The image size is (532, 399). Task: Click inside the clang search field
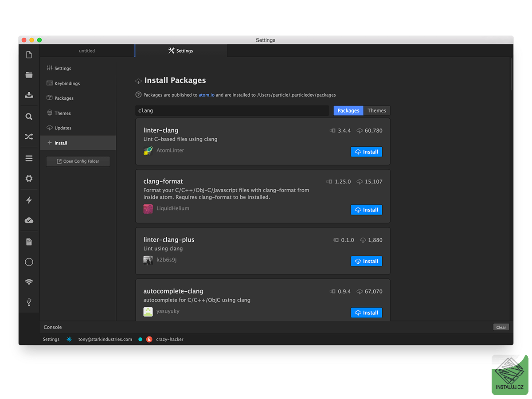coord(231,110)
